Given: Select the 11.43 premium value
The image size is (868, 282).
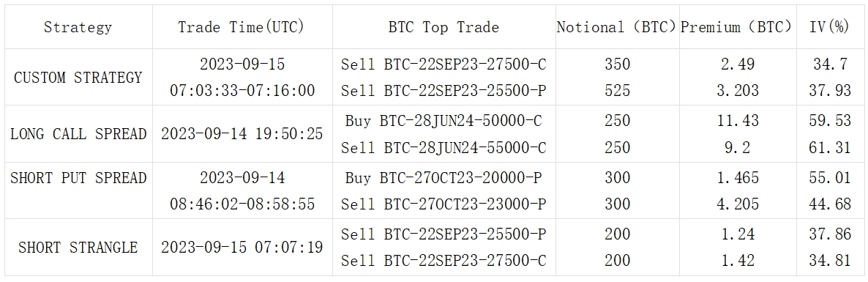Looking at the screenshot, I should click(738, 120).
